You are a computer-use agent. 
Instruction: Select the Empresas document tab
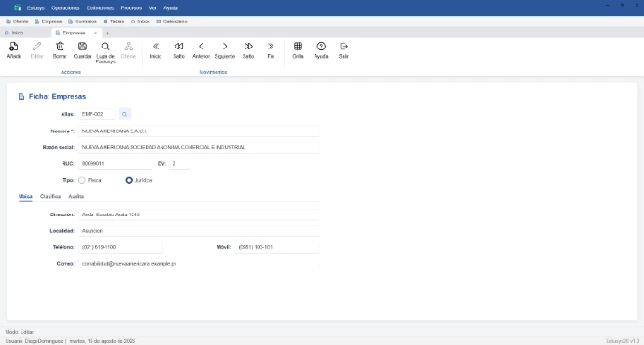74,33
